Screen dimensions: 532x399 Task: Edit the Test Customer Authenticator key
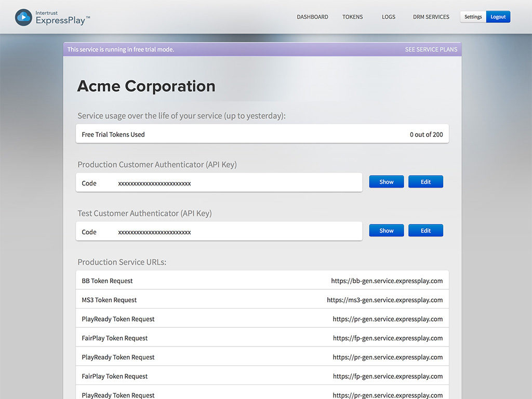(x=425, y=231)
